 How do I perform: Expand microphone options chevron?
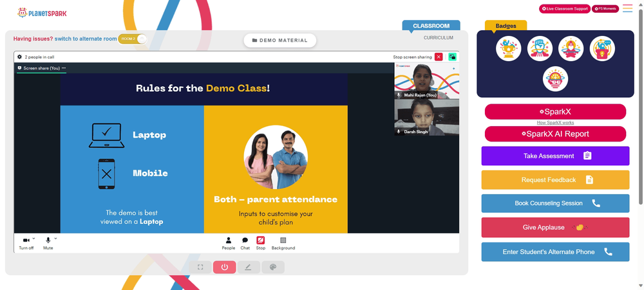55,239
